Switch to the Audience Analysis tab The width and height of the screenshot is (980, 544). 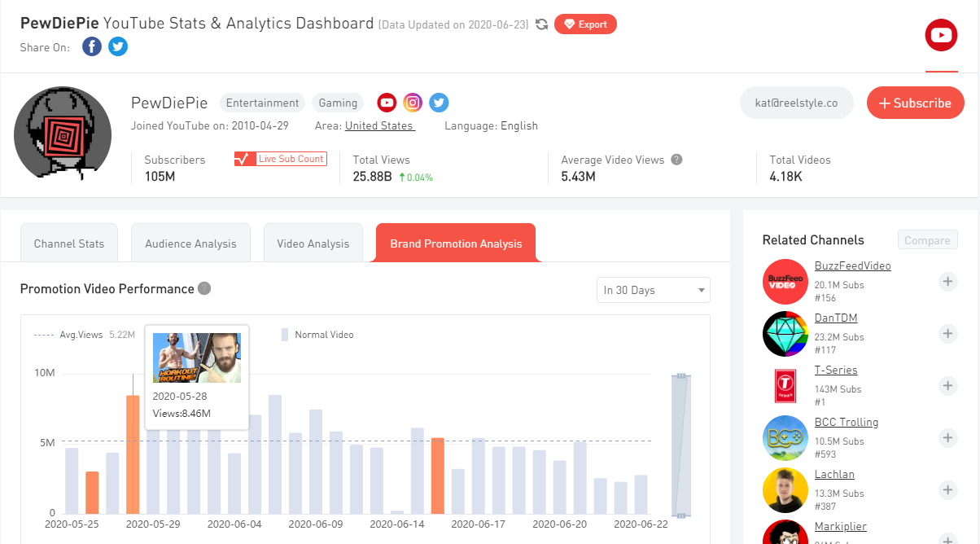click(190, 243)
